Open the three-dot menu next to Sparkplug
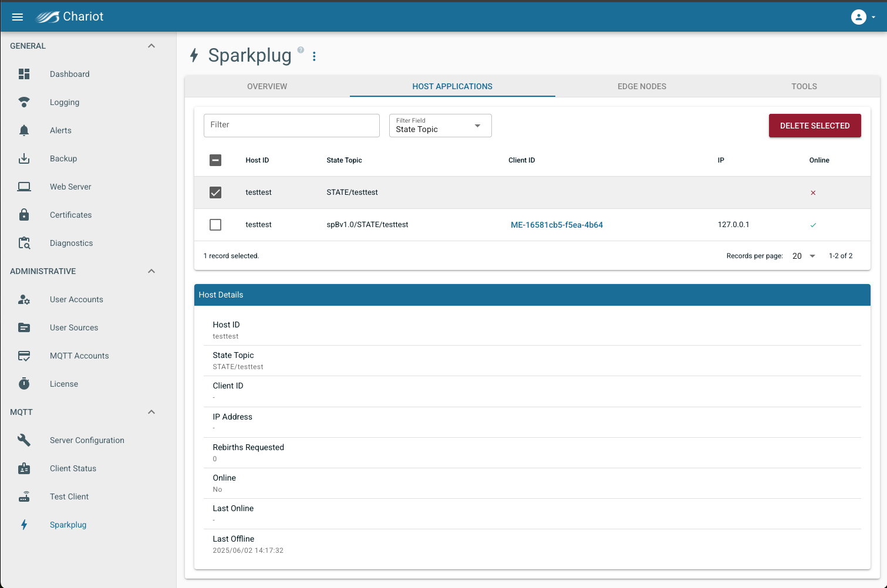Viewport: 887px width, 588px height. coord(314,56)
